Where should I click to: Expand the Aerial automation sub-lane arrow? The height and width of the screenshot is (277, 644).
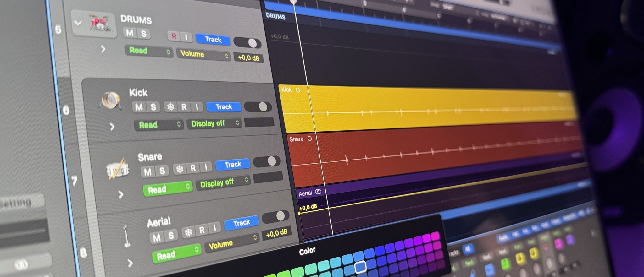[x=130, y=263]
